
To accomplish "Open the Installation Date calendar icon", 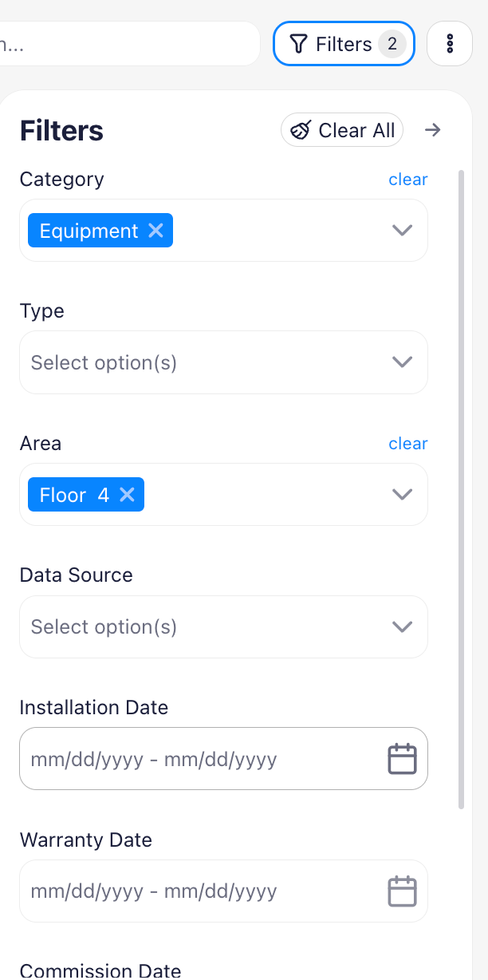I will click(x=402, y=759).
